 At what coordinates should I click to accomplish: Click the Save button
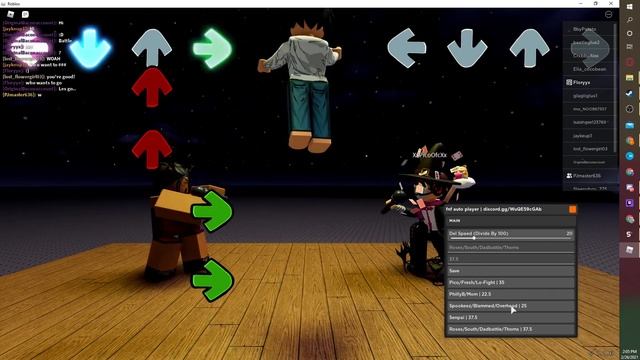[x=510, y=271]
